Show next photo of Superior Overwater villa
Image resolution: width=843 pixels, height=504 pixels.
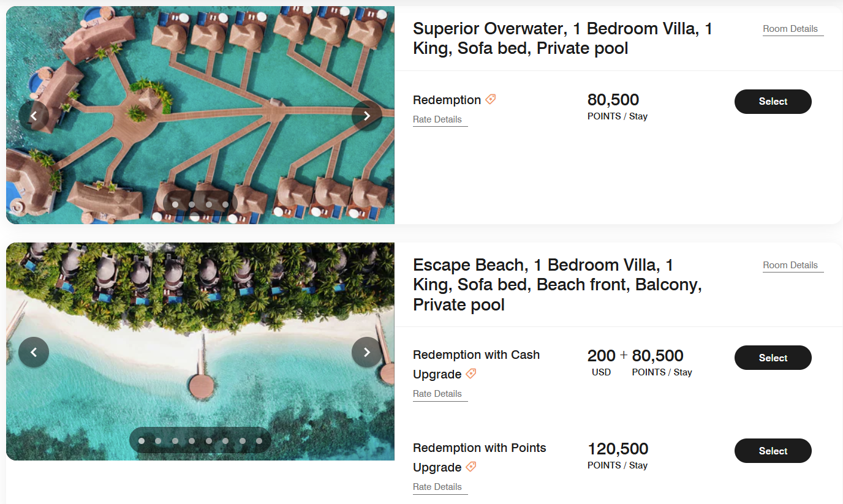pos(367,116)
